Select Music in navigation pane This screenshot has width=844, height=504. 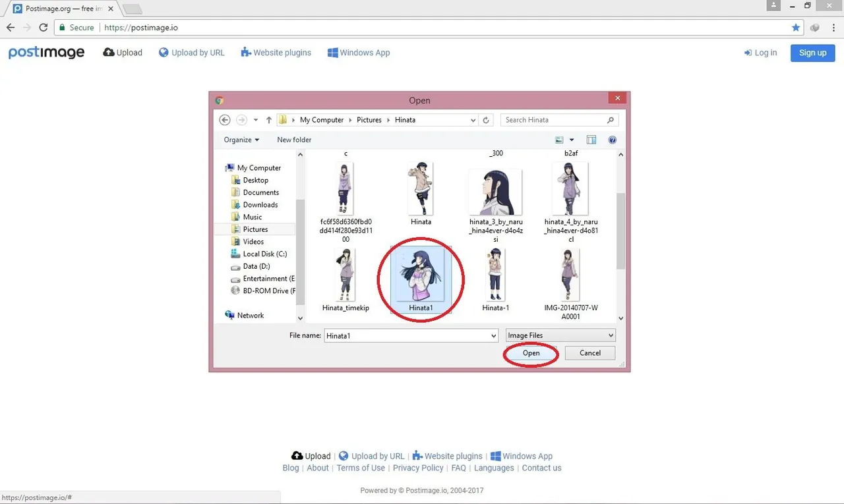pyautogui.click(x=252, y=217)
